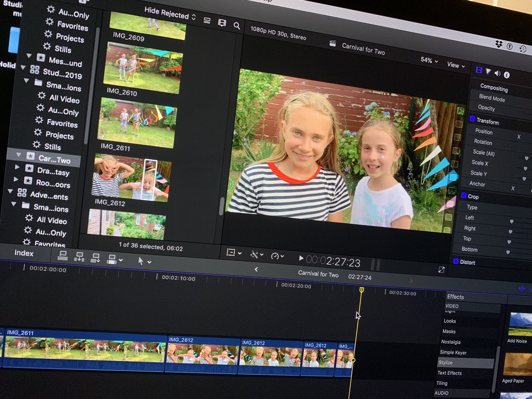Toggle the Crop checkbox

[464, 195]
